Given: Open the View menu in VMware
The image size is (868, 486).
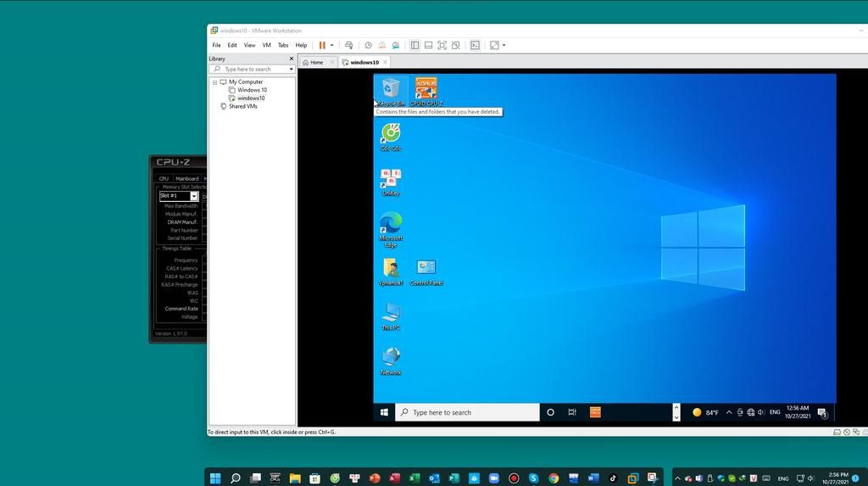Looking at the screenshot, I should (x=250, y=46).
